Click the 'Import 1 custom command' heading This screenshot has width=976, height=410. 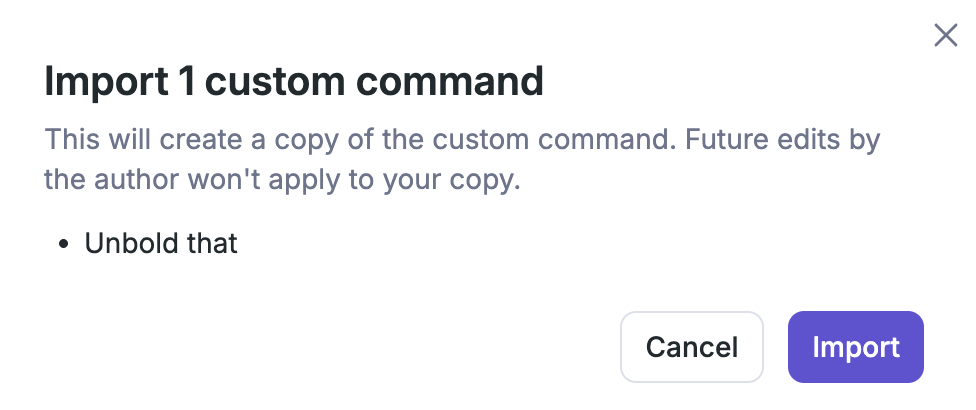click(294, 82)
